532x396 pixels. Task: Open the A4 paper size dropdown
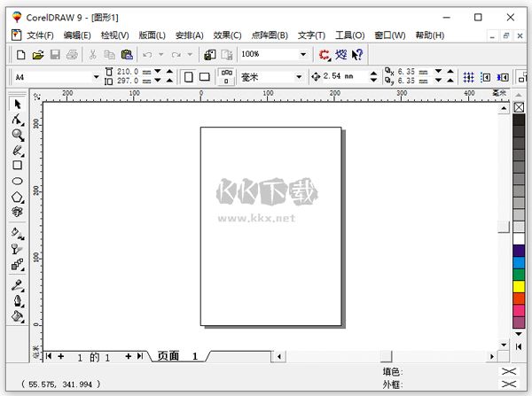click(96, 77)
